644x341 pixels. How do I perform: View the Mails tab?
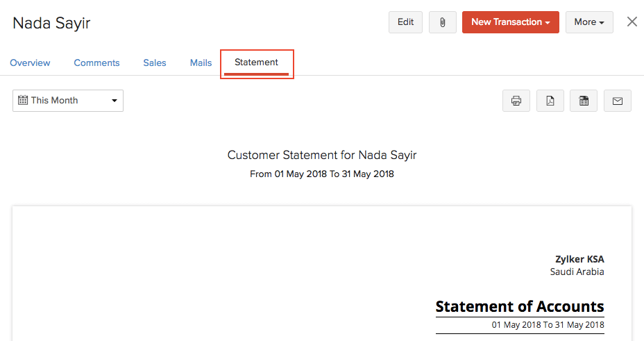point(201,63)
